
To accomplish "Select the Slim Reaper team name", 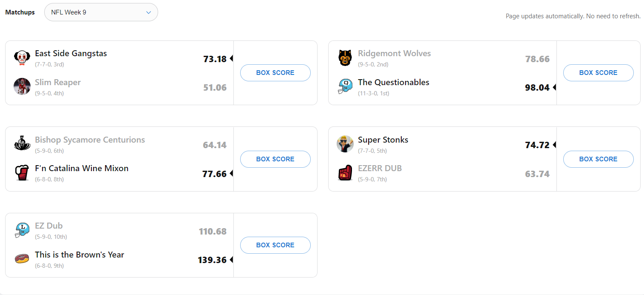I will [58, 83].
